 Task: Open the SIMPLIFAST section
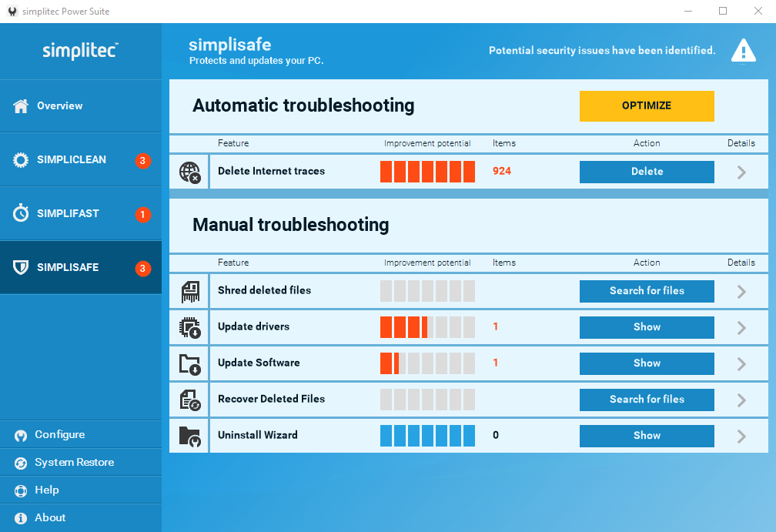coord(81,213)
